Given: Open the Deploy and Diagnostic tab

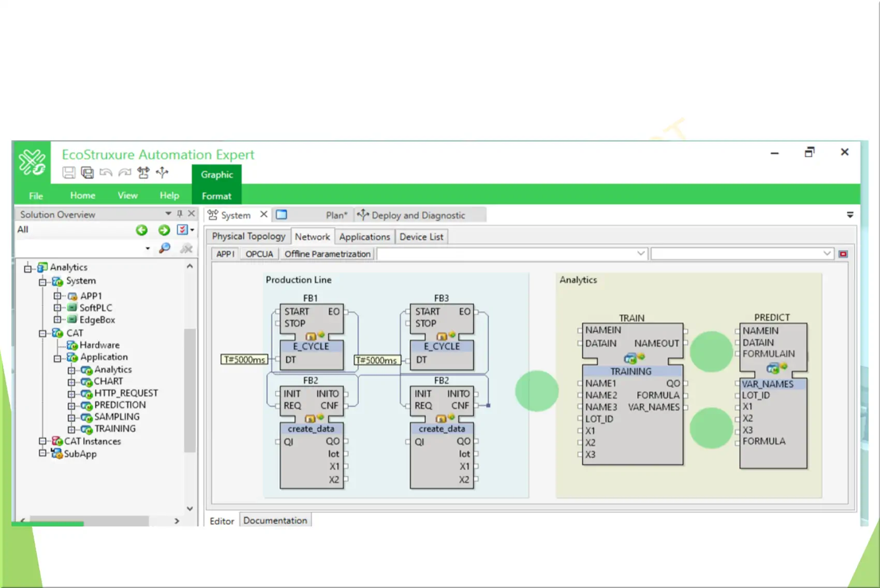Looking at the screenshot, I should tap(418, 215).
